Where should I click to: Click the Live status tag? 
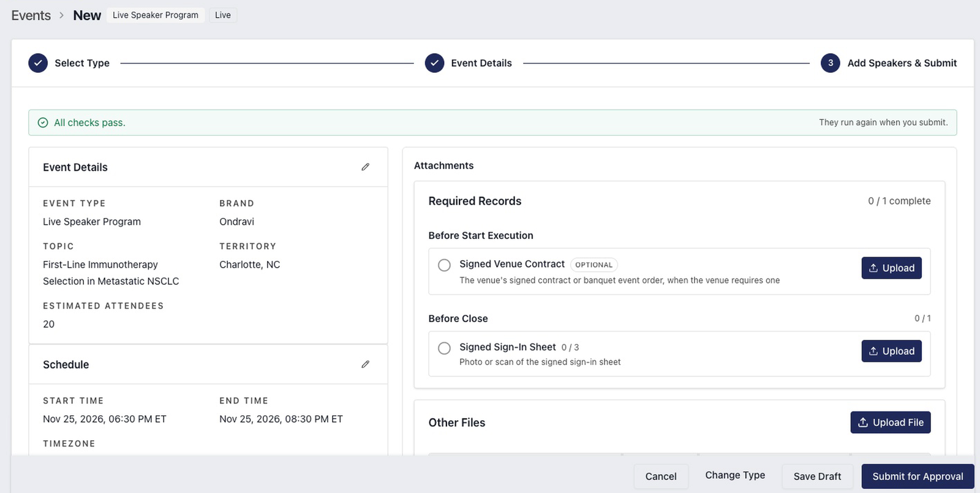point(223,15)
